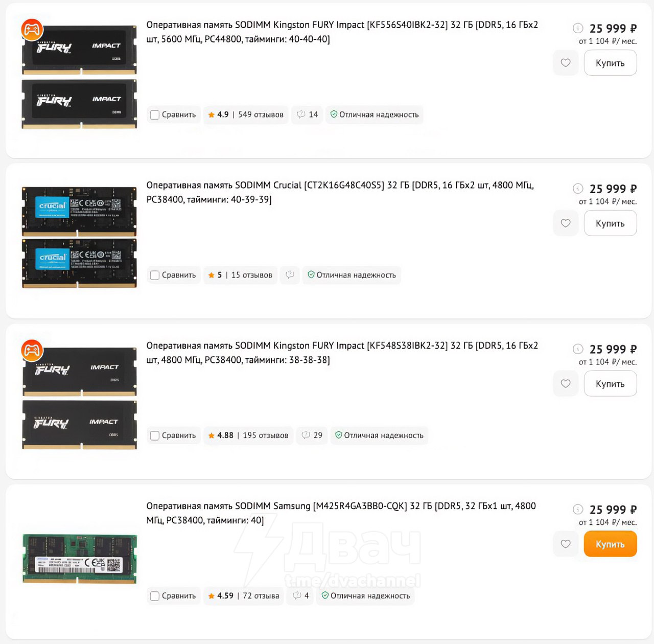
Task: Click orange Купить button for Samsung memory
Action: [610, 544]
